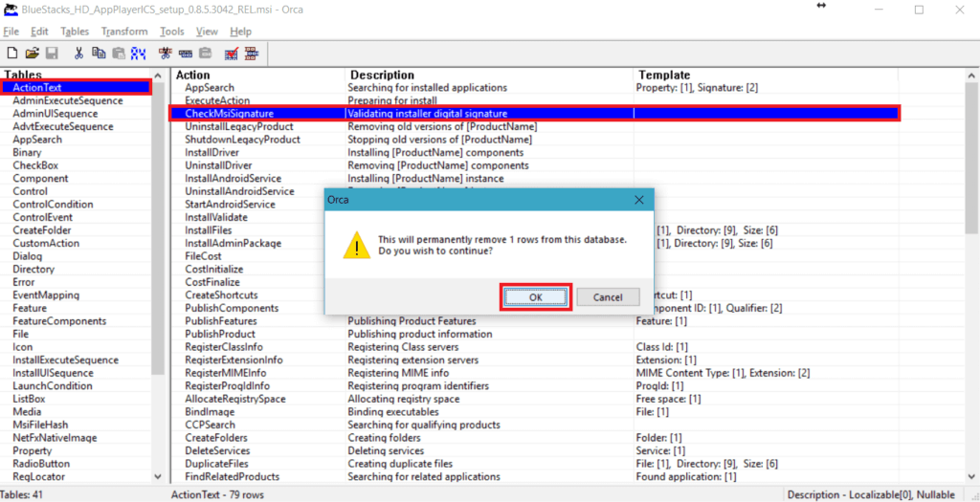Select the CheckBox table
980x502 pixels.
[x=35, y=165]
